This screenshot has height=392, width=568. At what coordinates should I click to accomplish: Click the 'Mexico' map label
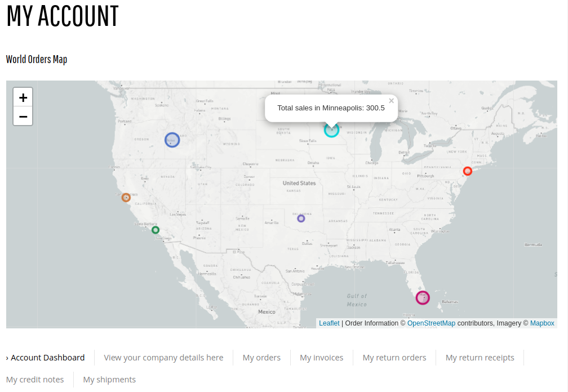coord(267,311)
